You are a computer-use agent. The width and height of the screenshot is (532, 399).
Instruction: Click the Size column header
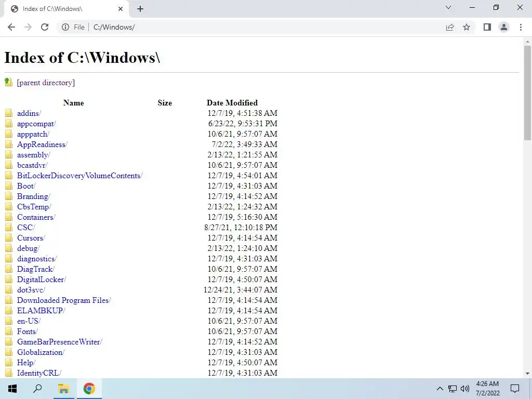tap(165, 103)
